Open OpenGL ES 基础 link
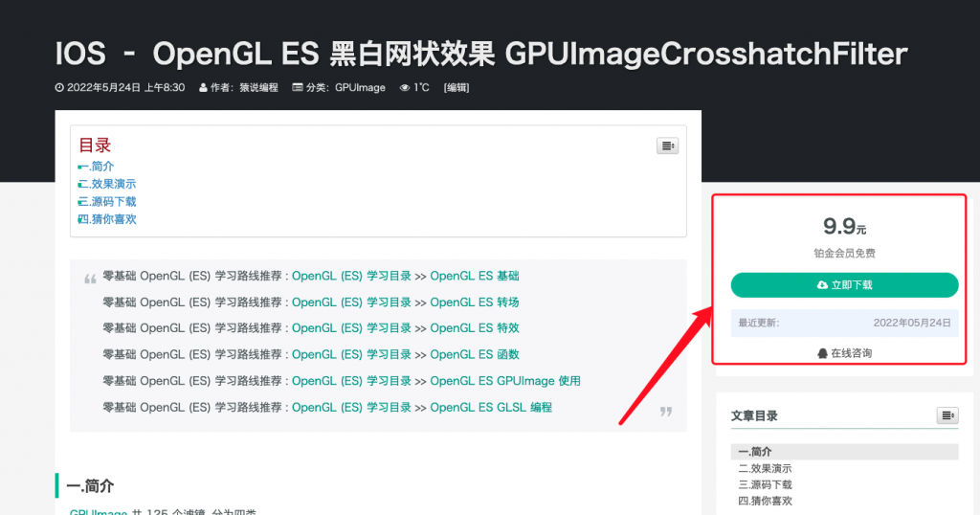The image size is (980, 515). pos(475,276)
